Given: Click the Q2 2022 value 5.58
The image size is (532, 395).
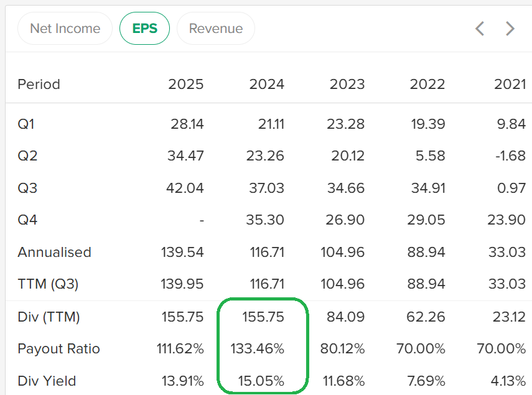Looking at the screenshot, I should click(430, 156).
